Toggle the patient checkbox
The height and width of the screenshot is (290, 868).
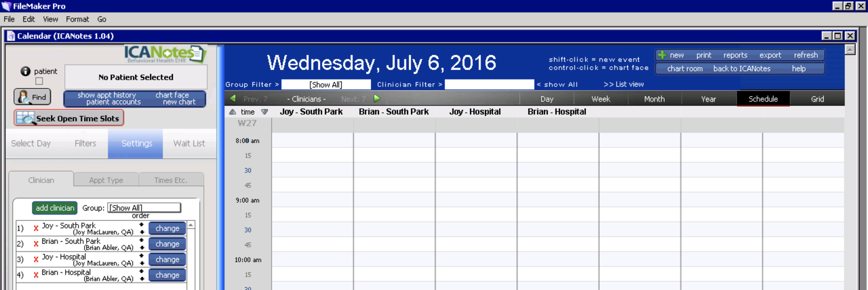39,81
